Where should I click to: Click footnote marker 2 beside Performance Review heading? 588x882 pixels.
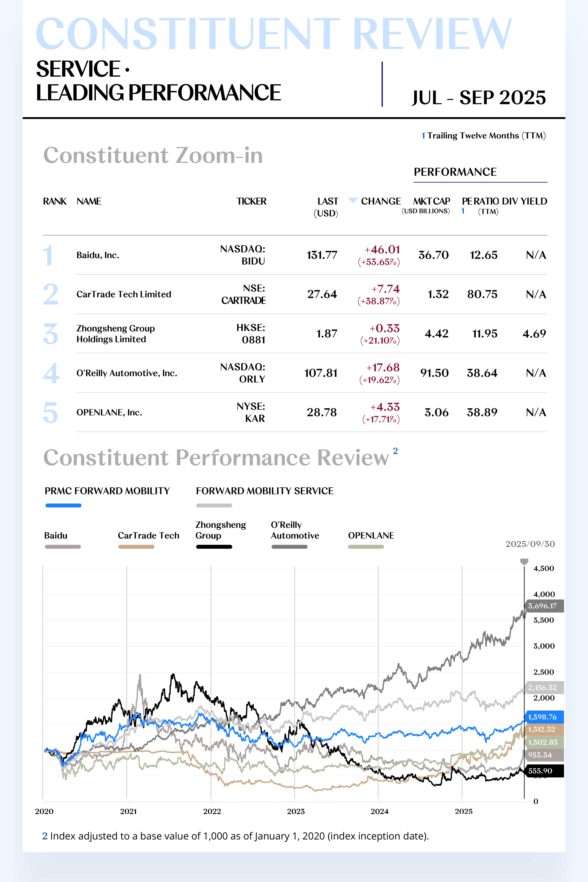point(395,451)
